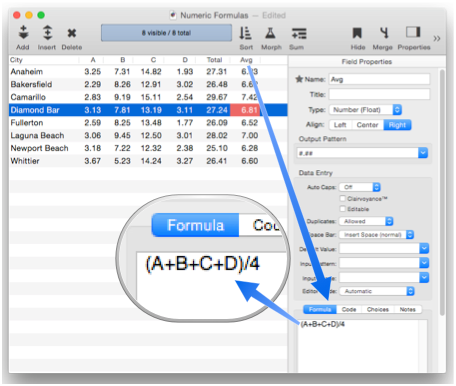The height and width of the screenshot is (386, 456).
Task: Click the highlighted 6.81 Avg cell
Action: click(245, 110)
